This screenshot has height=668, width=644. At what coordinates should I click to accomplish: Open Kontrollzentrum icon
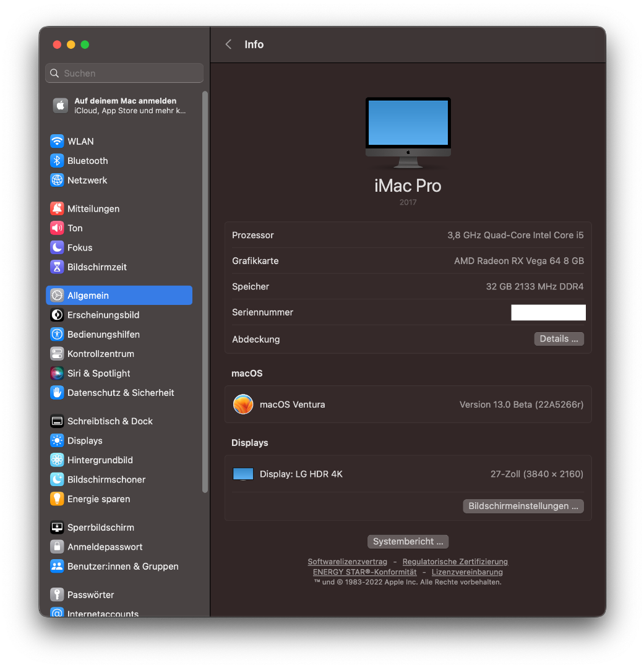pyautogui.click(x=57, y=354)
